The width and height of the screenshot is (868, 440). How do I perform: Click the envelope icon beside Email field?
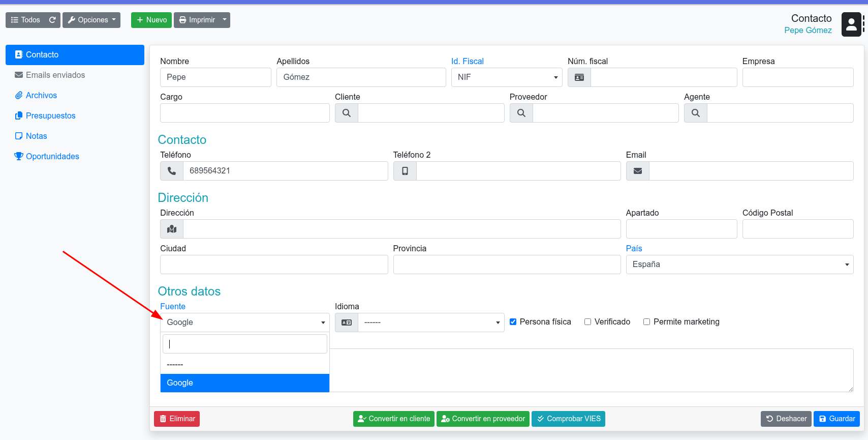pos(638,171)
